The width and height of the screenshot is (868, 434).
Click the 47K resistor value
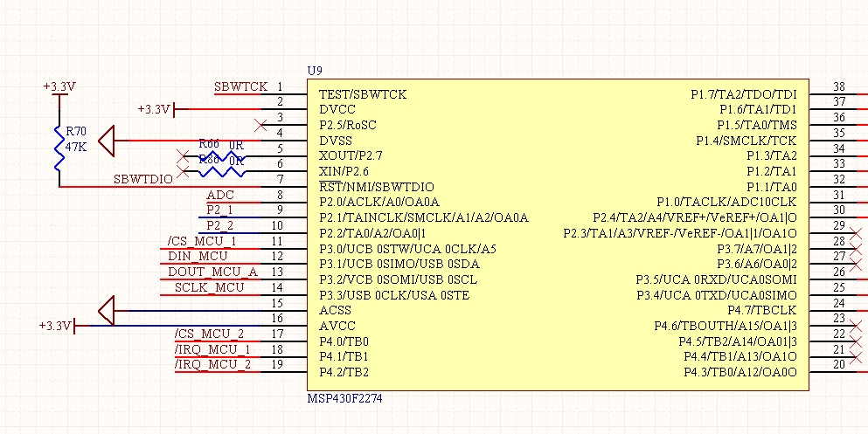[76, 147]
